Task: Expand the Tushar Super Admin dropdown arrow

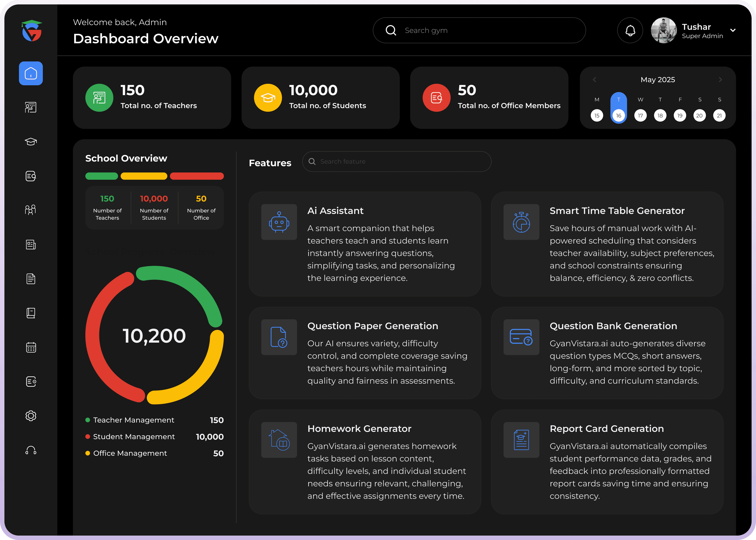Action: [733, 30]
